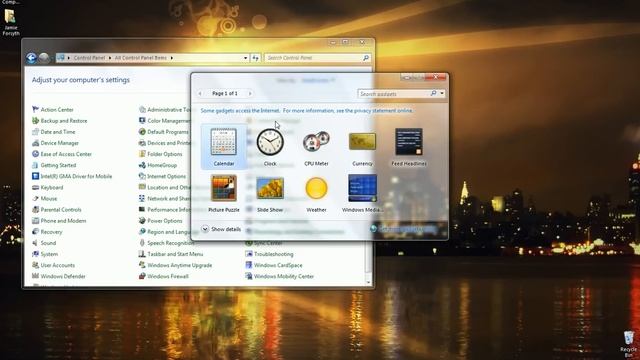This screenshot has height=360, width=640.
Task: Go to previous gadget page arrow
Action: [200, 93]
